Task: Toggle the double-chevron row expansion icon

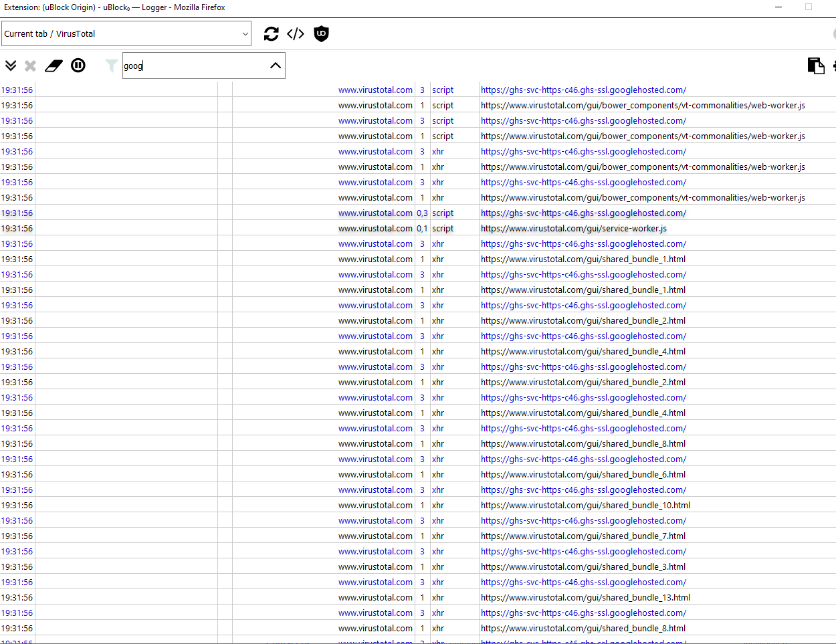Action: pyautogui.click(x=11, y=66)
